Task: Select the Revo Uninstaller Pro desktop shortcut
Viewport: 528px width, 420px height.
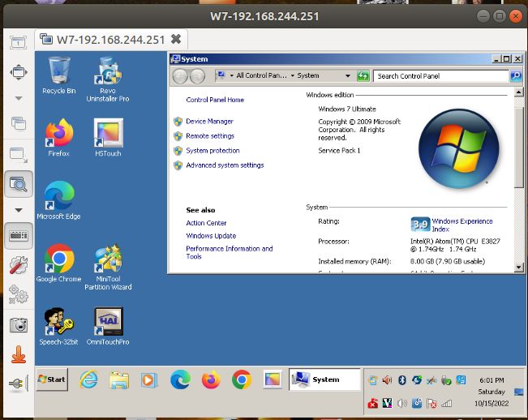Action: [108, 79]
